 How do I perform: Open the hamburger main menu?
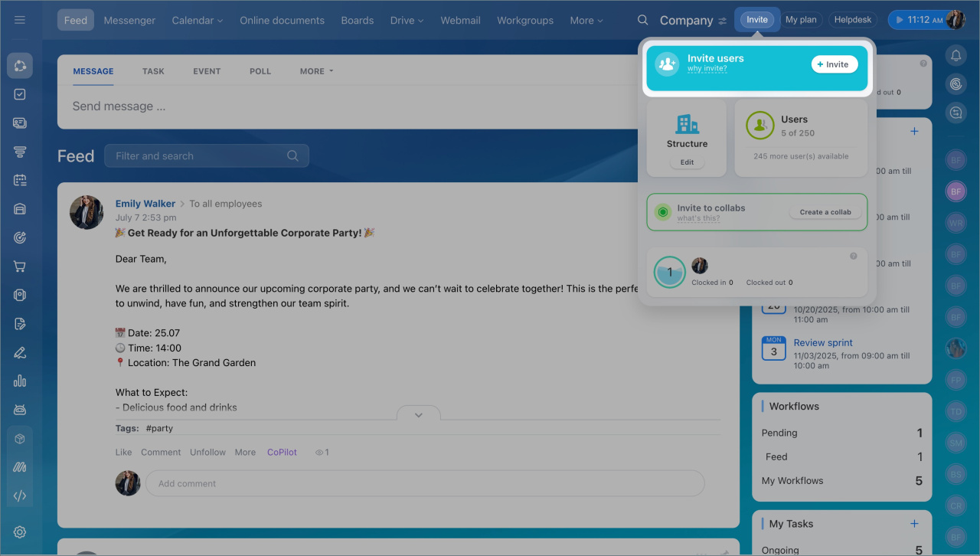click(x=20, y=20)
